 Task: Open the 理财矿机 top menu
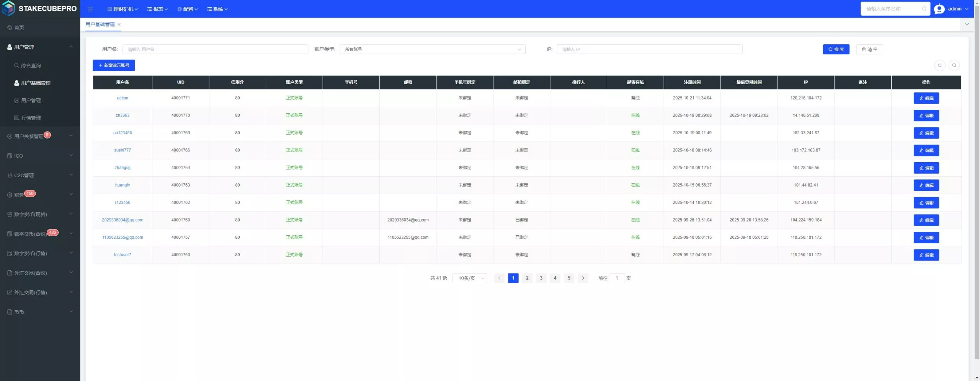(123, 9)
